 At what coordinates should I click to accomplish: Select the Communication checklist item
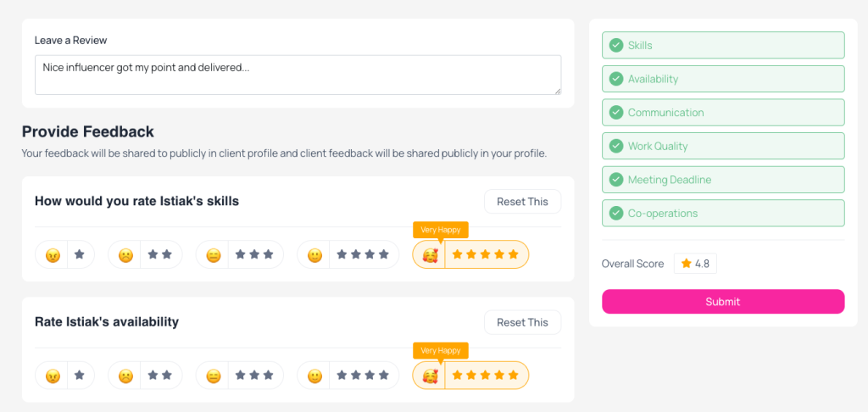pos(723,113)
